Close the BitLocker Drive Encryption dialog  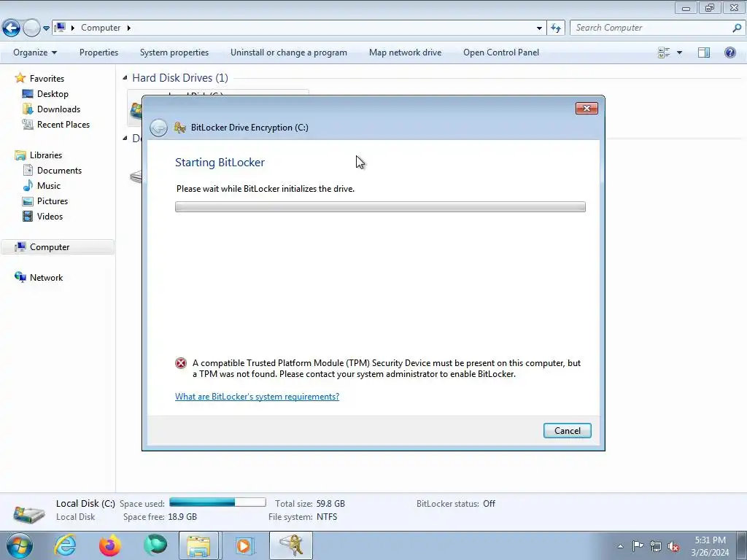click(x=587, y=109)
